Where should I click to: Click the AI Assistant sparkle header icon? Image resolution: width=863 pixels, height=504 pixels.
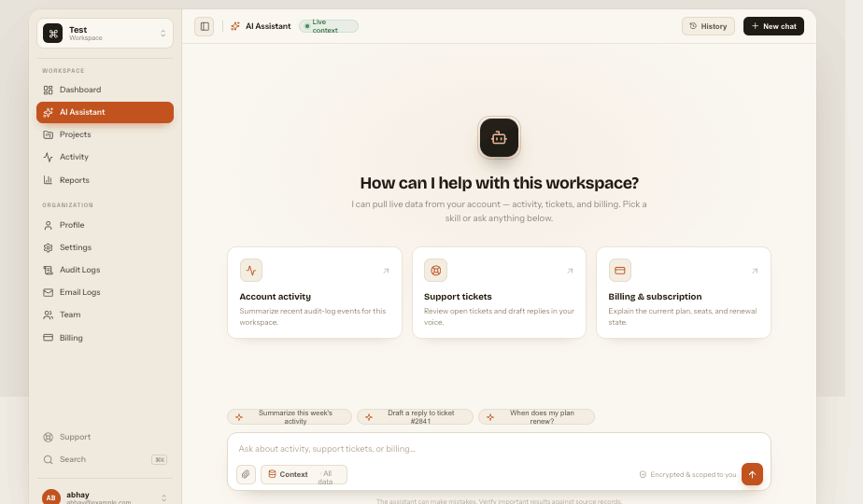[x=235, y=26]
